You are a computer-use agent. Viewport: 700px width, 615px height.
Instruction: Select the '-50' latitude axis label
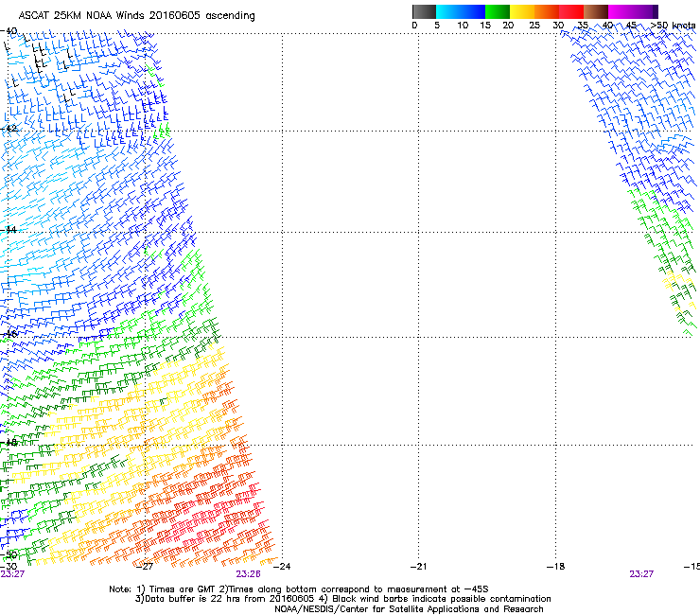click(x=9, y=555)
